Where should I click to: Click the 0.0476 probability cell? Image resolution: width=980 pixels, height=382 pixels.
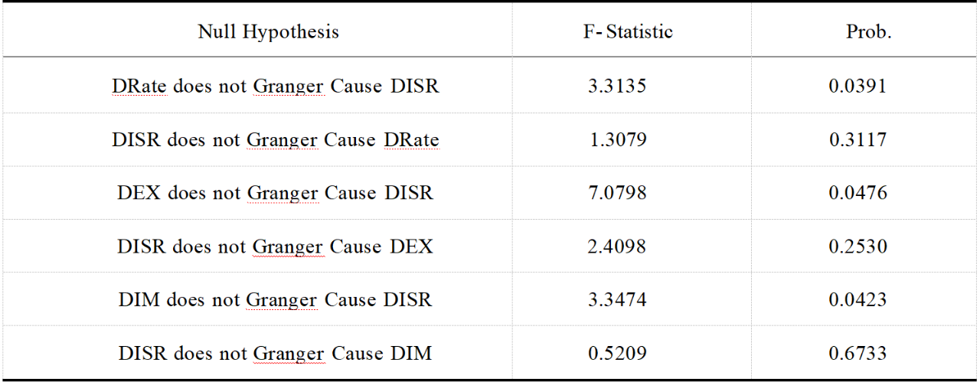(x=857, y=193)
